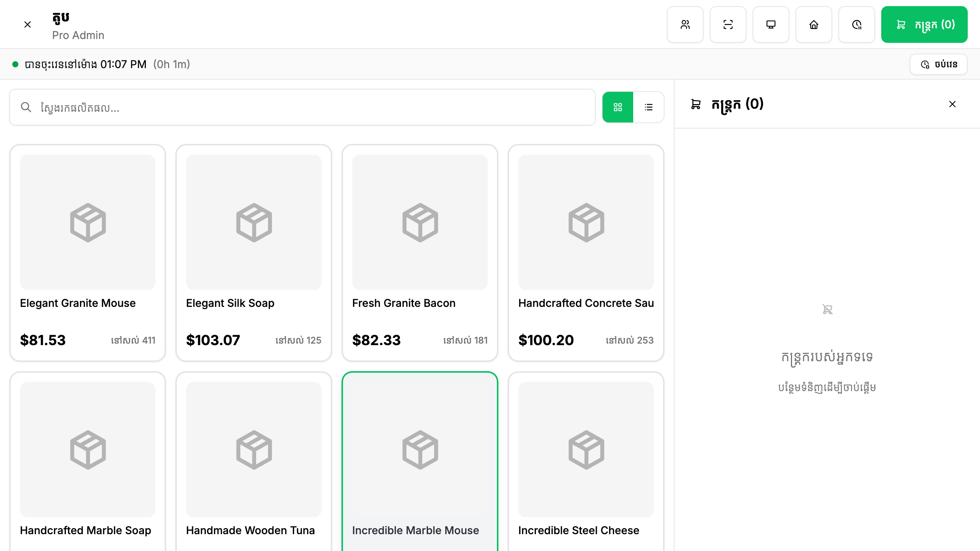Switch to list view

(648, 107)
